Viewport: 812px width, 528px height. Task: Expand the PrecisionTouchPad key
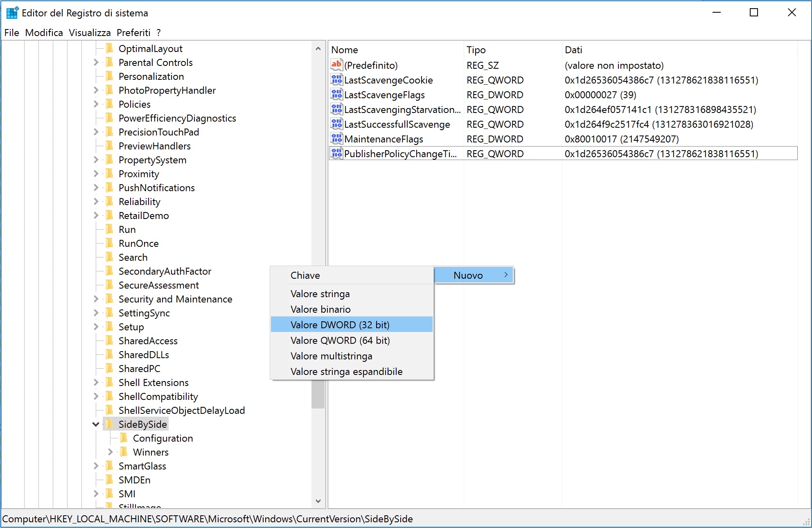click(x=96, y=132)
